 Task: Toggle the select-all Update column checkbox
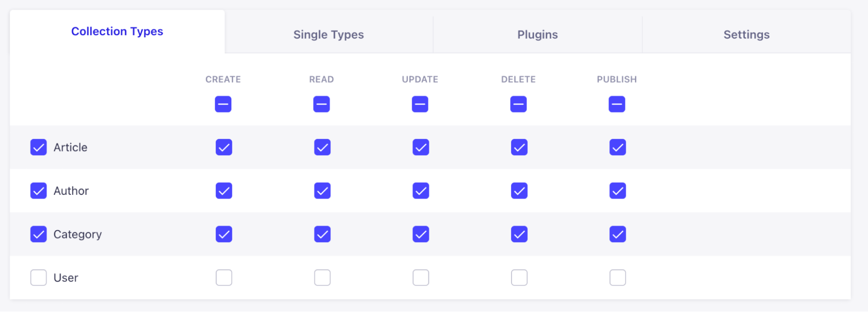click(x=420, y=104)
